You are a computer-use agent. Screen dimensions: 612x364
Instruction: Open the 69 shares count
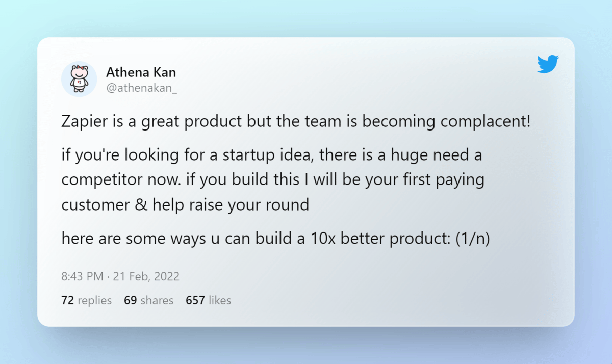[x=148, y=300]
